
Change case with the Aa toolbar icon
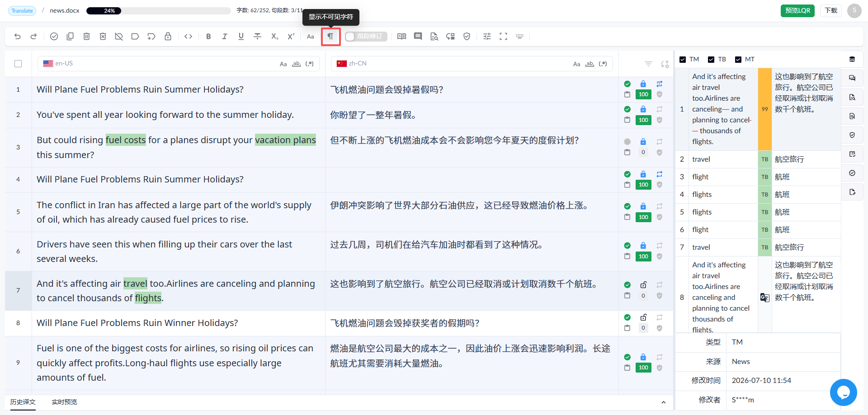310,37
